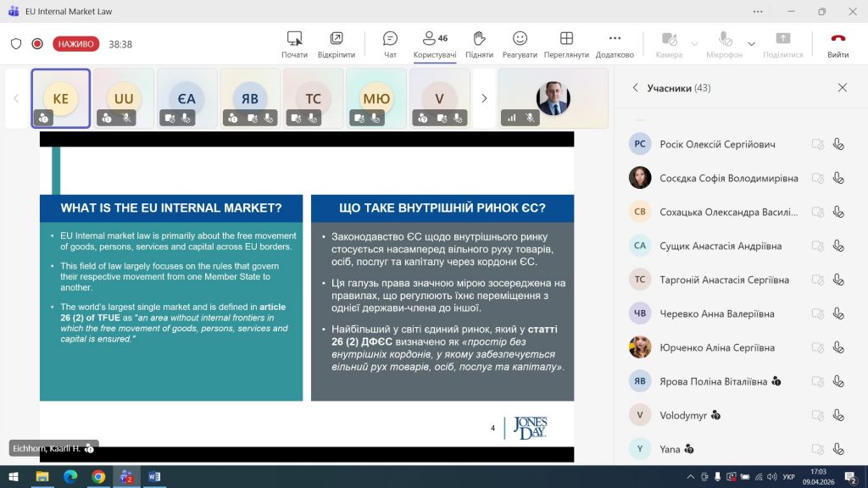The width and height of the screenshot is (868, 488).
Task: Click the Raise hand icon
Action: click(x=479, y=43)
